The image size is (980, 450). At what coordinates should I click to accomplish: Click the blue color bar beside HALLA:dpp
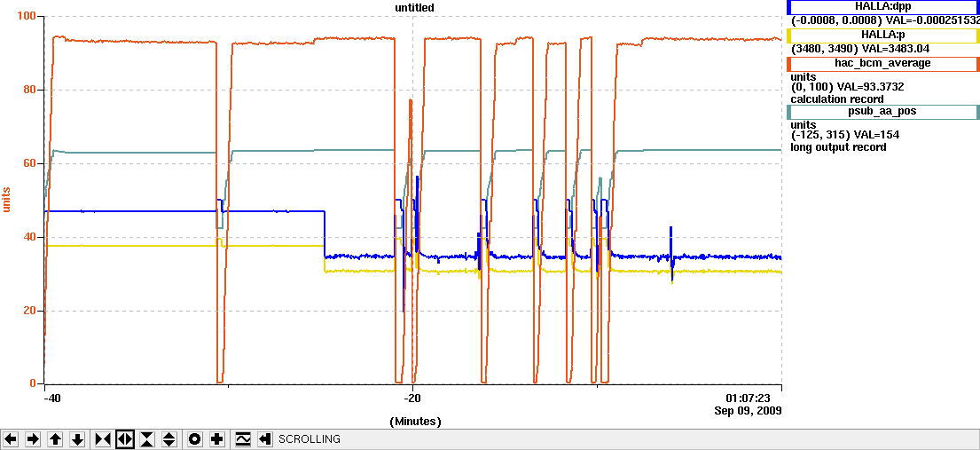tap(789, 6)
